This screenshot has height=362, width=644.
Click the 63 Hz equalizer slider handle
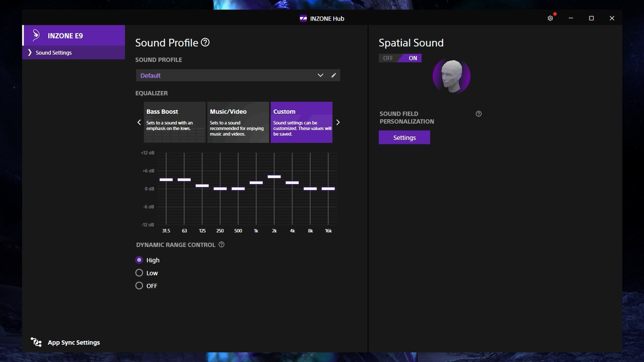(184, 180)
